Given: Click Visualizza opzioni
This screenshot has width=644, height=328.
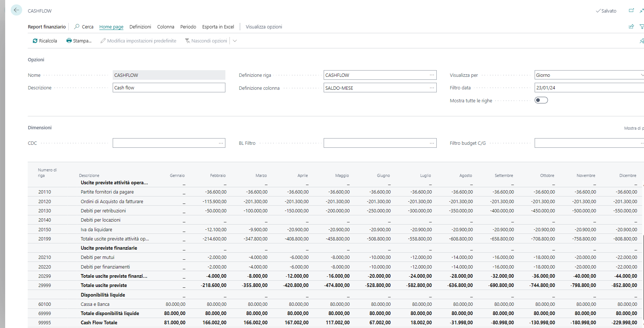Looking at the screenshot, I should coord(264,27).
